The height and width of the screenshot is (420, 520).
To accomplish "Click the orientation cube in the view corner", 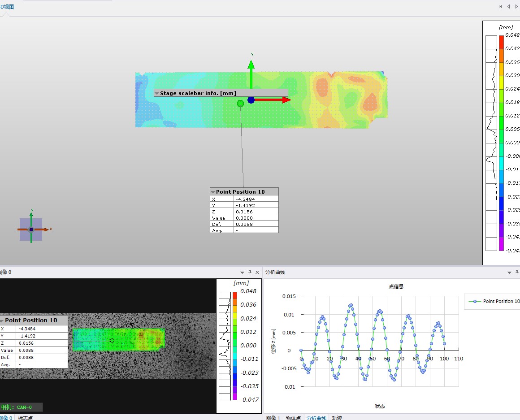I will [31, 229].
